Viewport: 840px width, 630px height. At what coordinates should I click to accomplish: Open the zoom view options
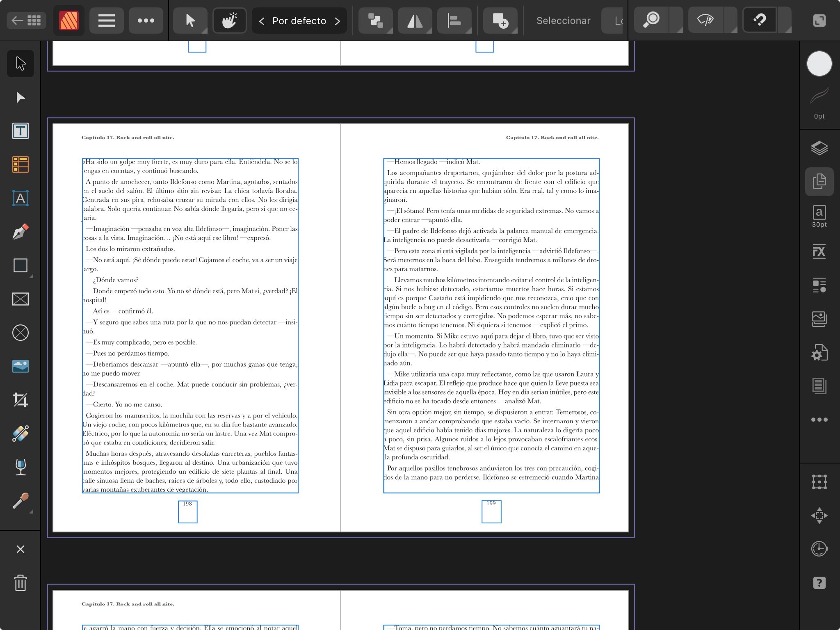click(x=651, y=20)
